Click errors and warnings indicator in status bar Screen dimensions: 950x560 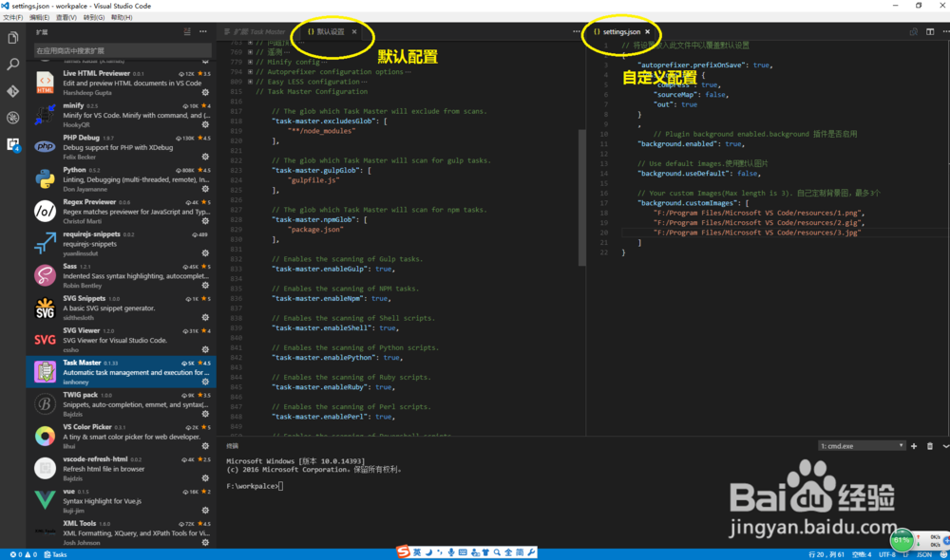(x=23, y=554)
